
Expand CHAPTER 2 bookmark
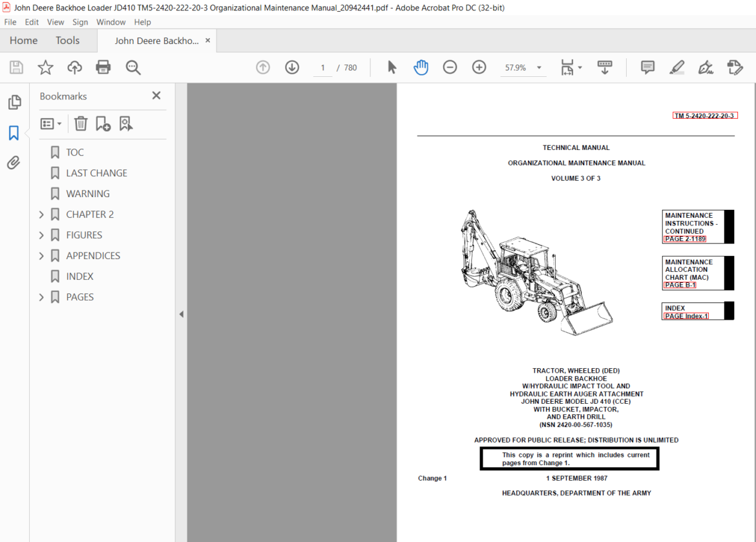pos(41,214)
